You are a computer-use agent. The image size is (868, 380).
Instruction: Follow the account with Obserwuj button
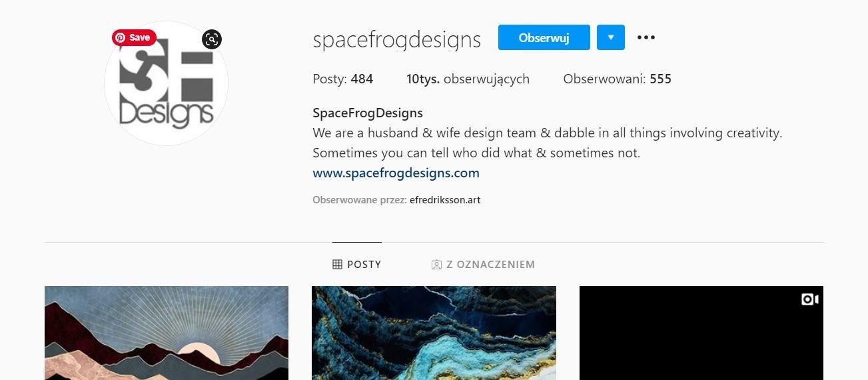(x=544, y=37)
